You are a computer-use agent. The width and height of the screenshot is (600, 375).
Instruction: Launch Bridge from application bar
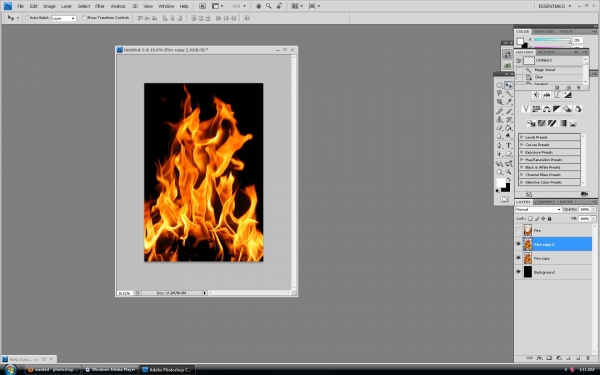click(x=202, y=6)
